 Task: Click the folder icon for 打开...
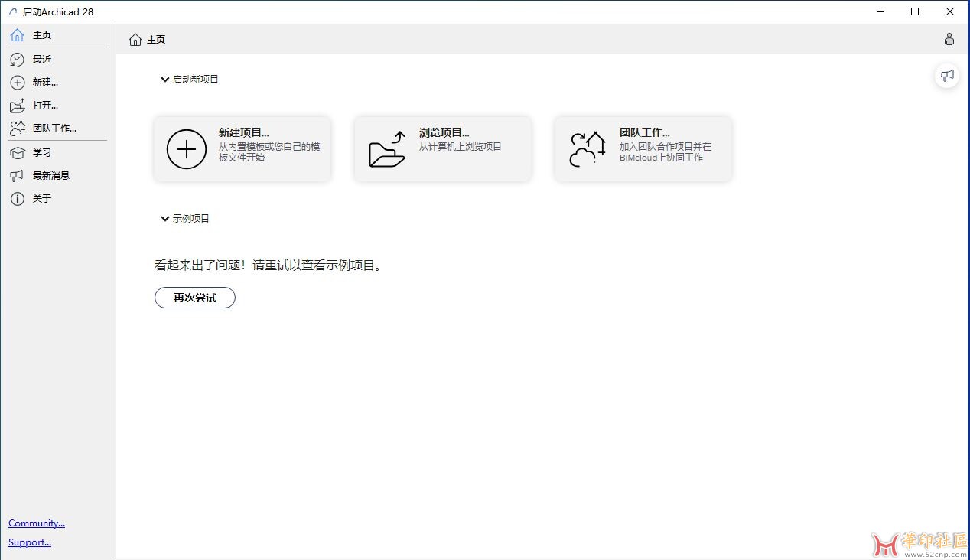17,106
